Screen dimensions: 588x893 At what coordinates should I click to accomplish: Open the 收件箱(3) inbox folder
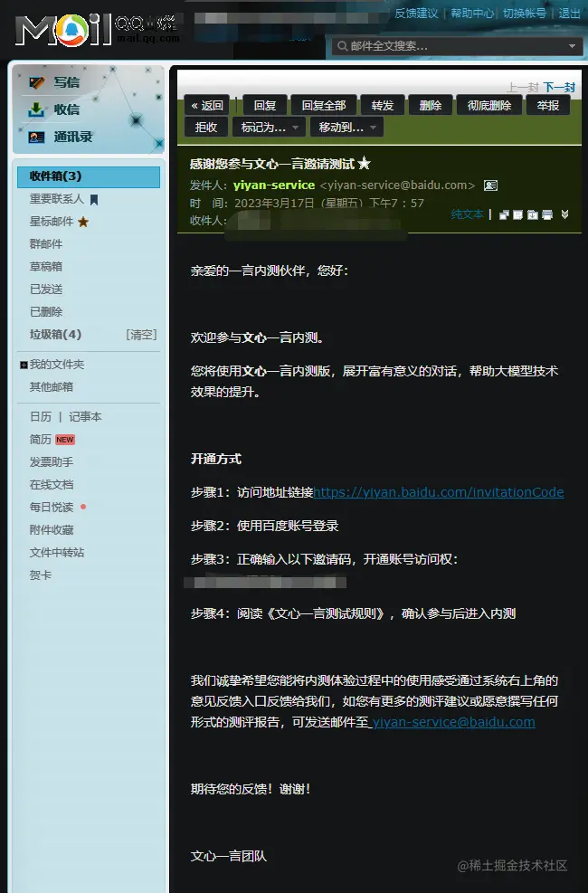tap(89, 176)
